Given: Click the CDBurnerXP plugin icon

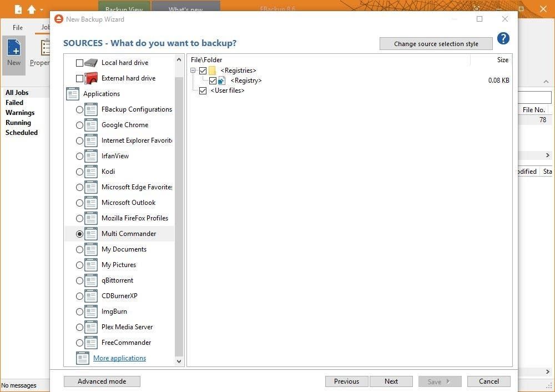Looking at the screenshot, I should (x=91, y=296).
